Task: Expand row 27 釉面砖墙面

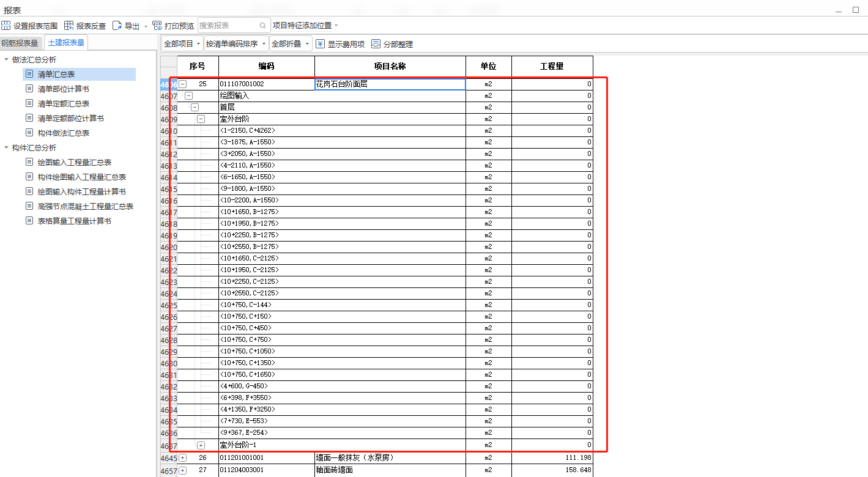Action: (x=182, y=470)
